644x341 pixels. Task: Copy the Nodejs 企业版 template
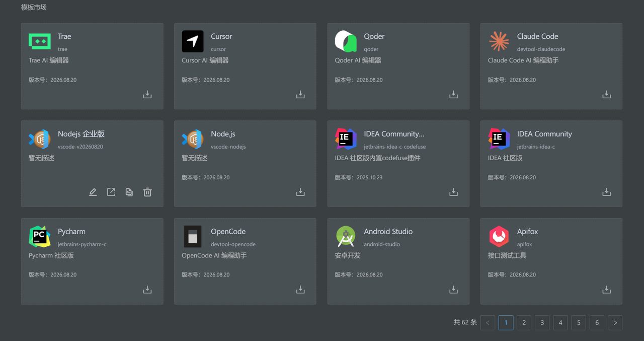(x=129, y=192)
